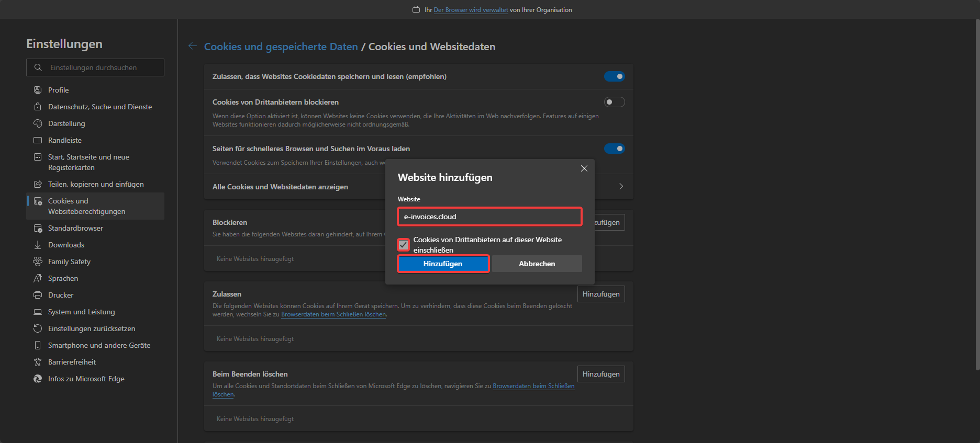
Task: Click the Drucker printer icon
Action: tap(38, 295)
